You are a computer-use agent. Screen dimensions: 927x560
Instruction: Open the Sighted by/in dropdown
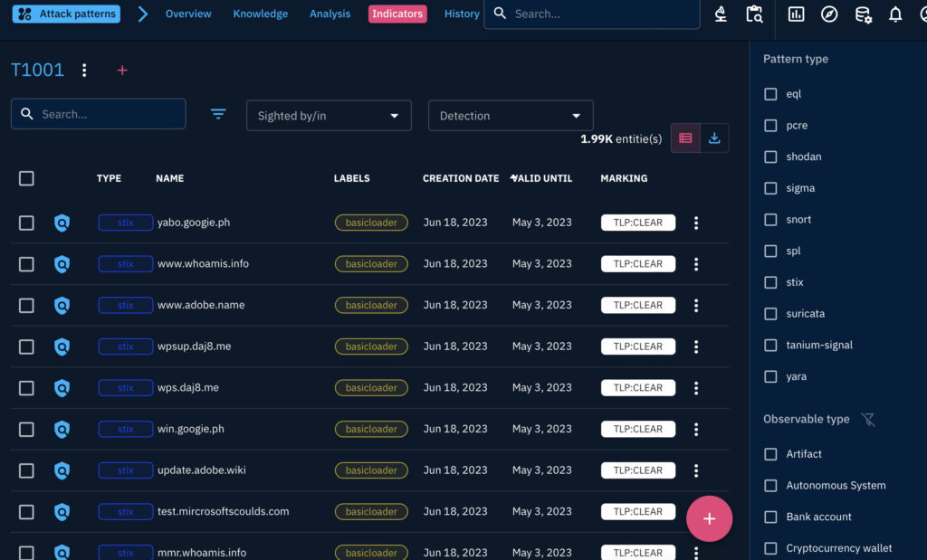[x=329, y=116]
